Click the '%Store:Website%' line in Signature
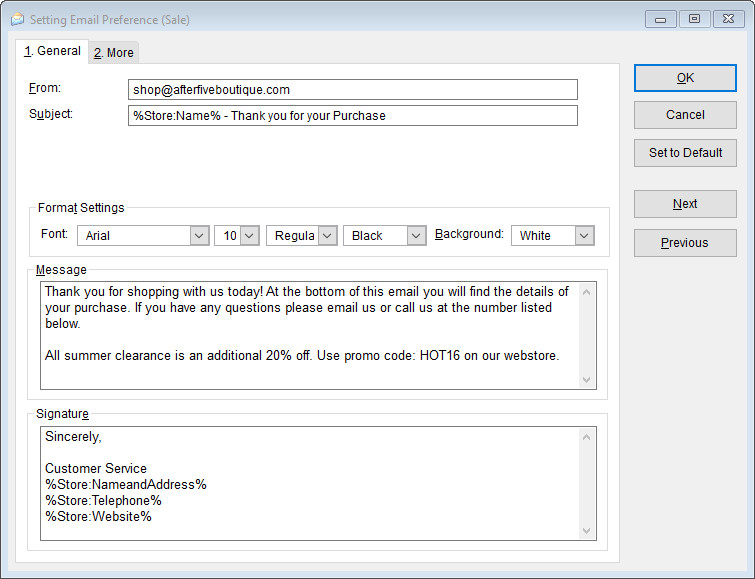This screenshot has height=579, width=755. point(98,516)
